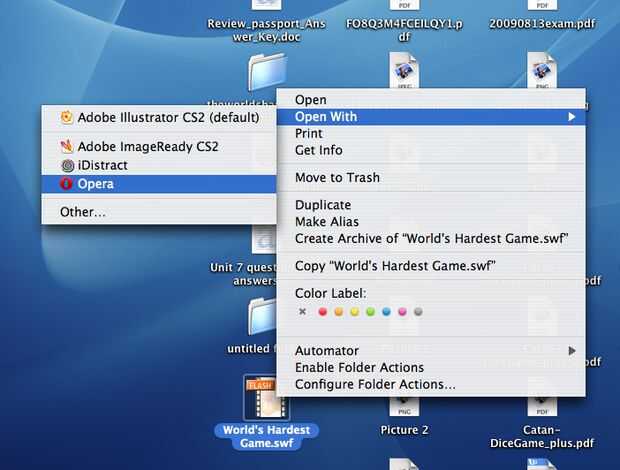Choose Opera in the Open With submenu
Viewport: 620px width, 470px height.
(x=159, y=184)
